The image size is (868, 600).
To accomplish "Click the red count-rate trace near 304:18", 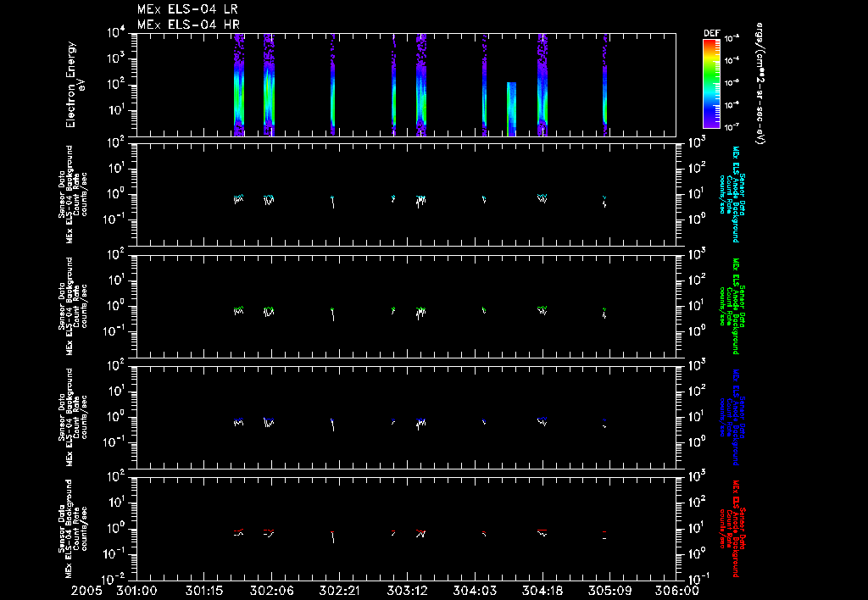I will (x=542, y=532).
